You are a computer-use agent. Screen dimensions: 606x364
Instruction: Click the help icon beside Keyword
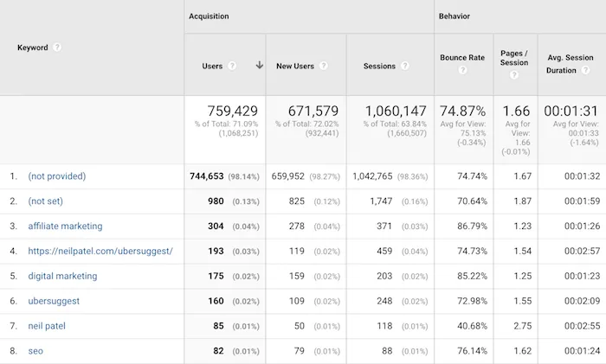coord(57,48)
